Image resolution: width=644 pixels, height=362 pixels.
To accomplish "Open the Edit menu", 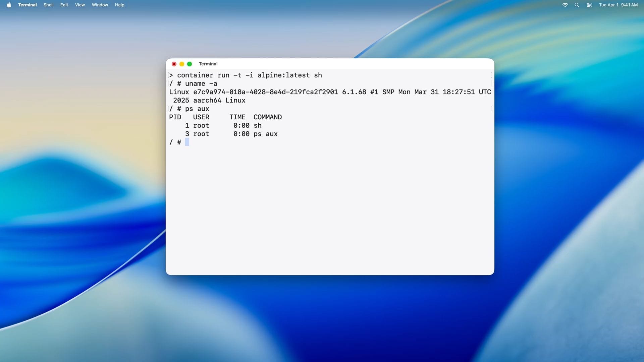I will point(64,5).
